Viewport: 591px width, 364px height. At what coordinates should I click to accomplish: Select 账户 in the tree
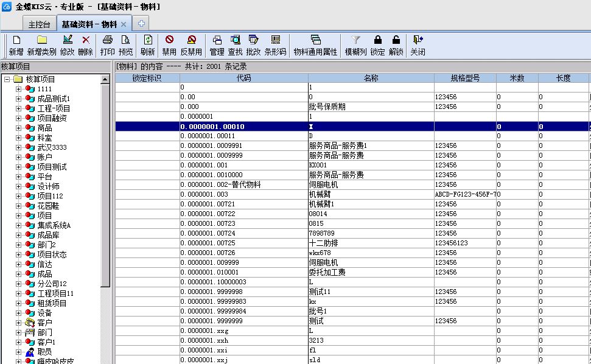pos(44,157)
